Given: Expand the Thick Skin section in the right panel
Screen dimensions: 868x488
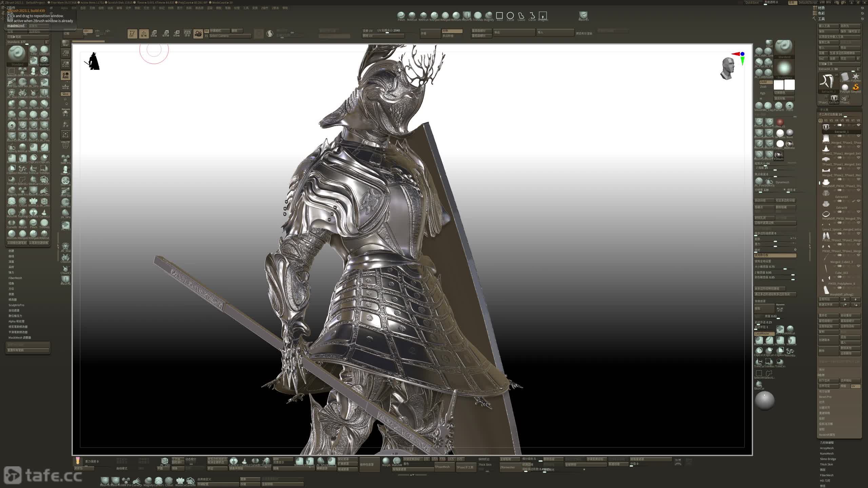Looking at the screenshot, I should click(826, 464).
